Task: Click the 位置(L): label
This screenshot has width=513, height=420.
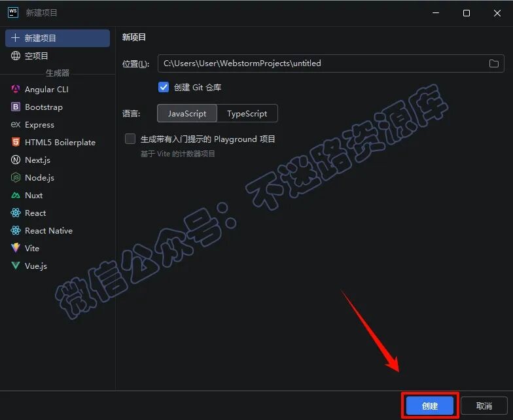Action: (x=135, y=64)
